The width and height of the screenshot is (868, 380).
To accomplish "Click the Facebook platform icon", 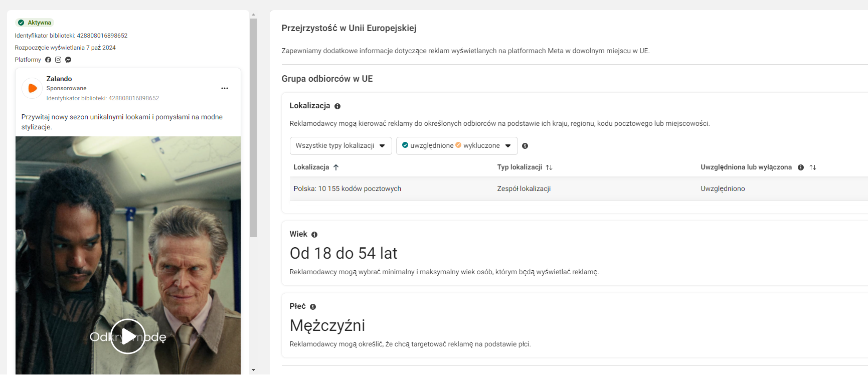I will [x=48, y=60].
